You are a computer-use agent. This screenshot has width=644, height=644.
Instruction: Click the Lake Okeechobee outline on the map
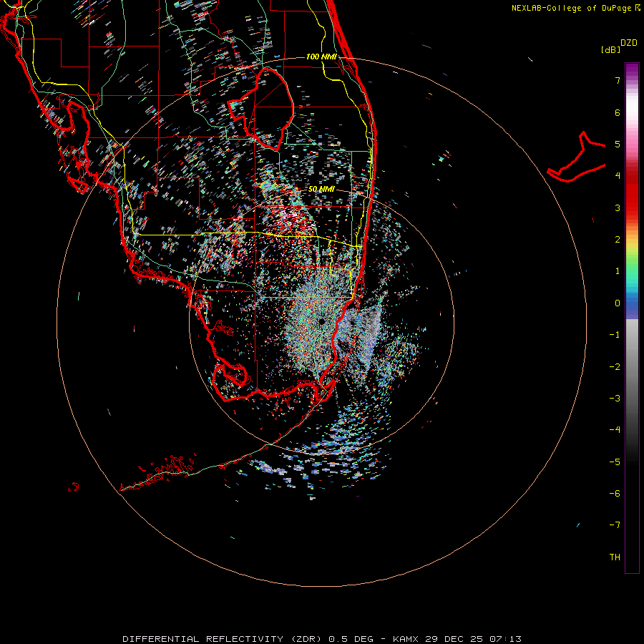(x=261, y=109)
